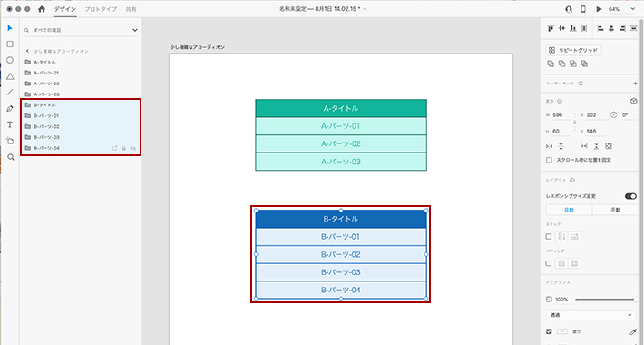644x345 pixels.
Task: Set stack direction to horizontal
Action: 574,236
